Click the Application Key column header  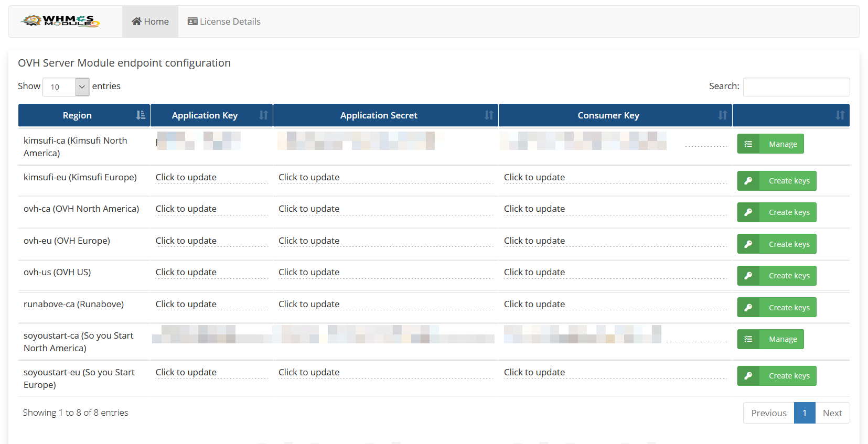click(x=211, y=115)
